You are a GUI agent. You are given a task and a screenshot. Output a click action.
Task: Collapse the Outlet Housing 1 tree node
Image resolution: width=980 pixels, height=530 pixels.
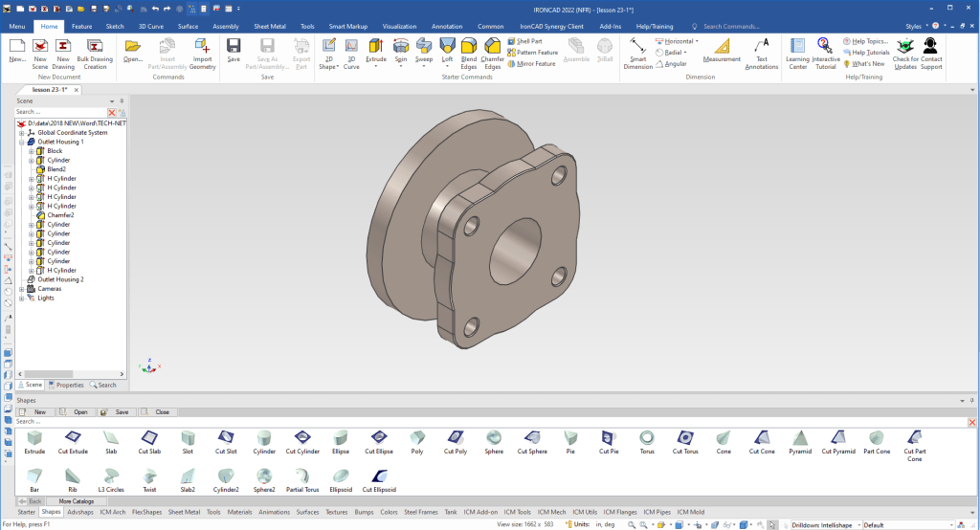click(x=22, y=142)
